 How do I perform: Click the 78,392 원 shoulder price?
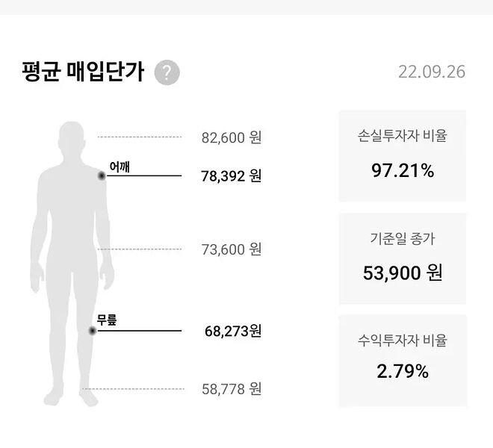pyautogui.click(x=231, y=176)
